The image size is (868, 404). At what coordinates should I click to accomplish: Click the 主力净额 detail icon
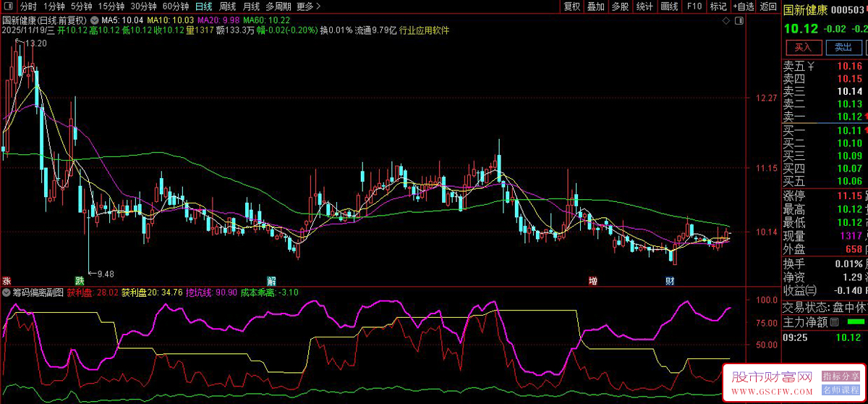click(x=834, y=321)
